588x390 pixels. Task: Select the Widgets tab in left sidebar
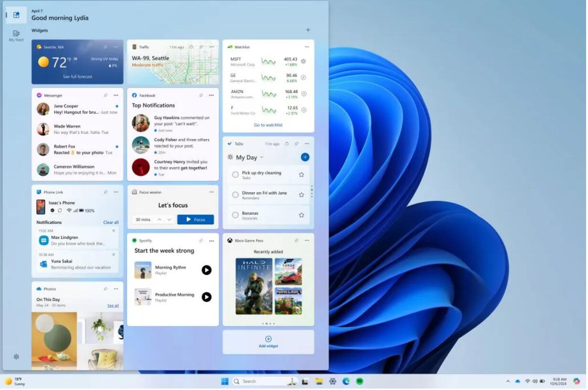pyautogui.click(x=16, y=15)
